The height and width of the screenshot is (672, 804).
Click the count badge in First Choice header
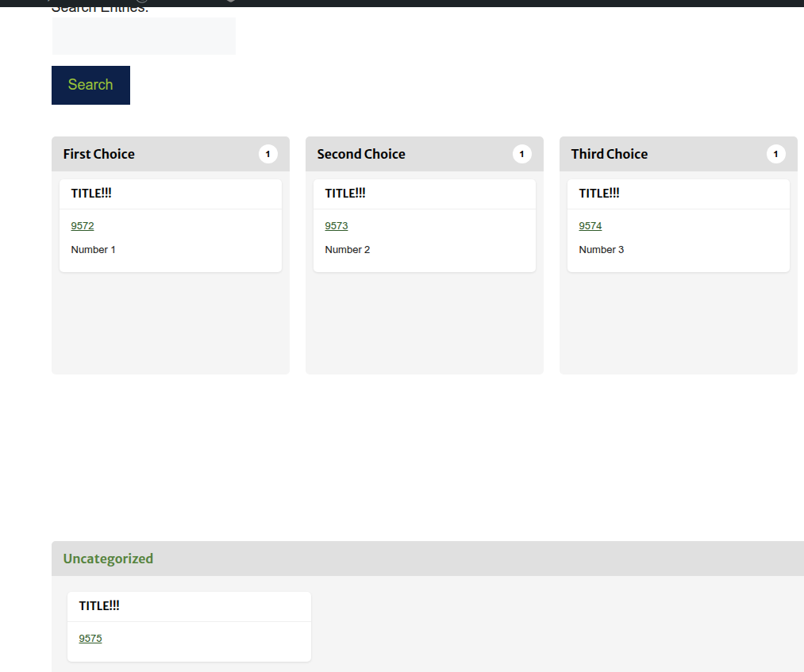click(268, 154)
